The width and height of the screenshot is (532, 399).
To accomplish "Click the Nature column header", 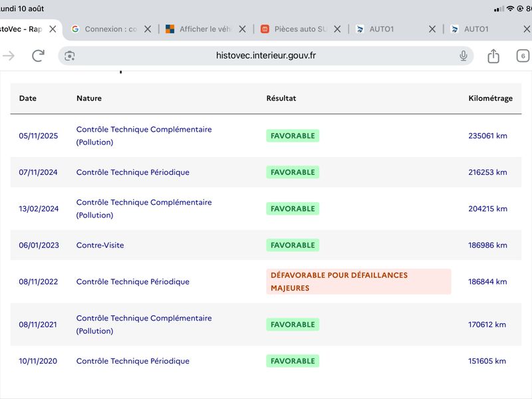I will click(89, 98).
